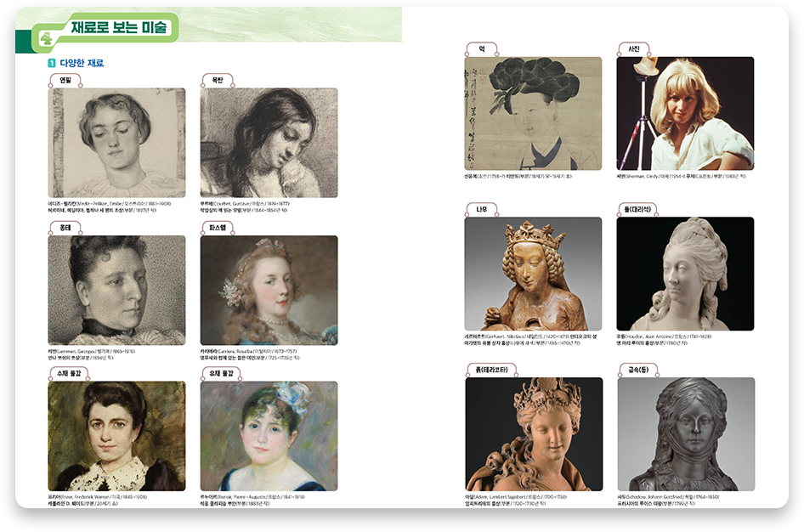Open the crowned wooden sculpture under 나무
804x532 pixels.
tap(533, 274)
